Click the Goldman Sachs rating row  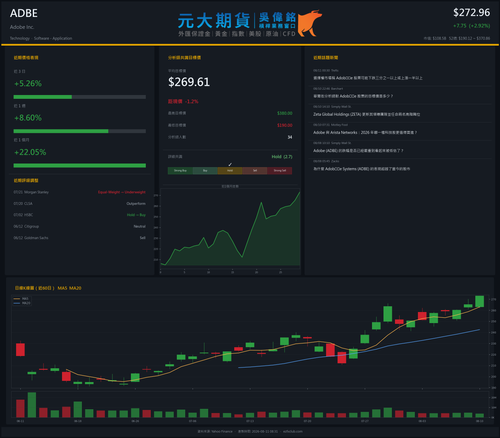point(80,238)
